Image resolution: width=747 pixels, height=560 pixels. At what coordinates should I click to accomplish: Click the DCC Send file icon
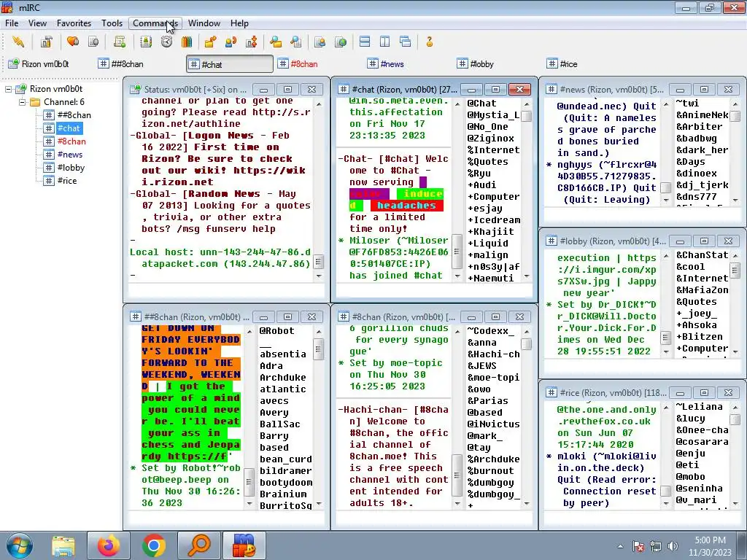pyautogui.click(x=210, y=42)
